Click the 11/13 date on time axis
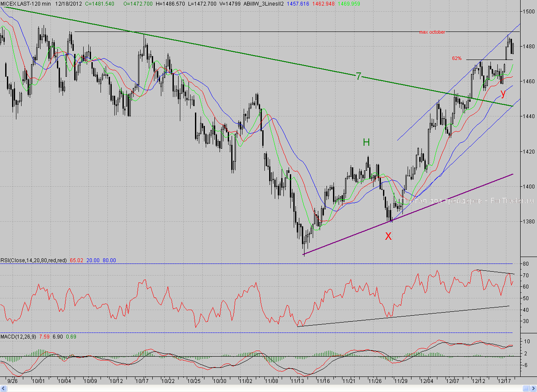Screen dimensions: 537x392 point(297,381)
